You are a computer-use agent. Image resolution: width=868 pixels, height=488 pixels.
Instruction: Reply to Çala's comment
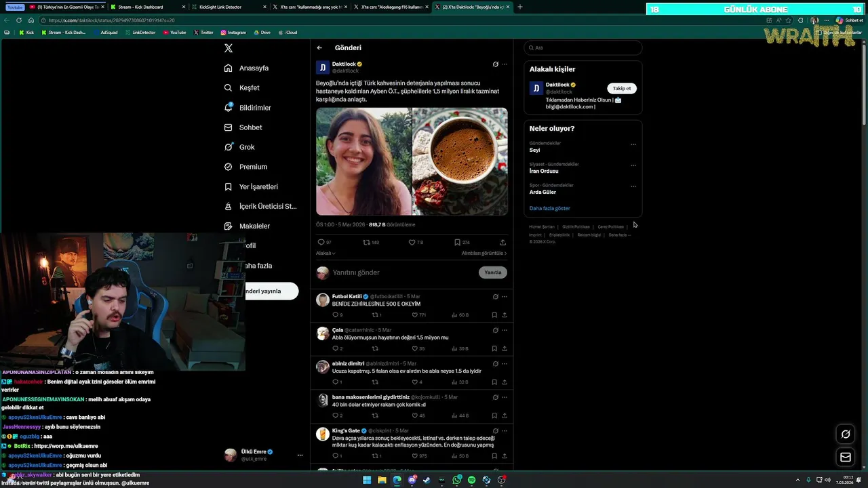(337, 348)
